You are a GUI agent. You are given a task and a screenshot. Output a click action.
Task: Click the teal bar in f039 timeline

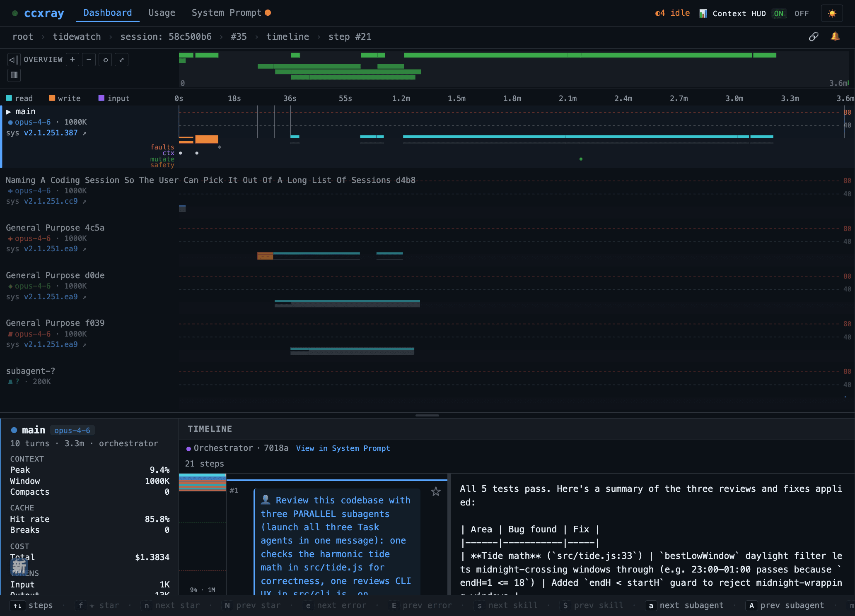(352, 349)
